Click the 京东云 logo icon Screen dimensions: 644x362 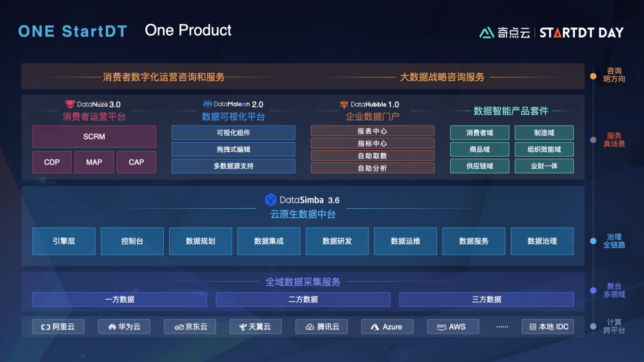[179, 327]
